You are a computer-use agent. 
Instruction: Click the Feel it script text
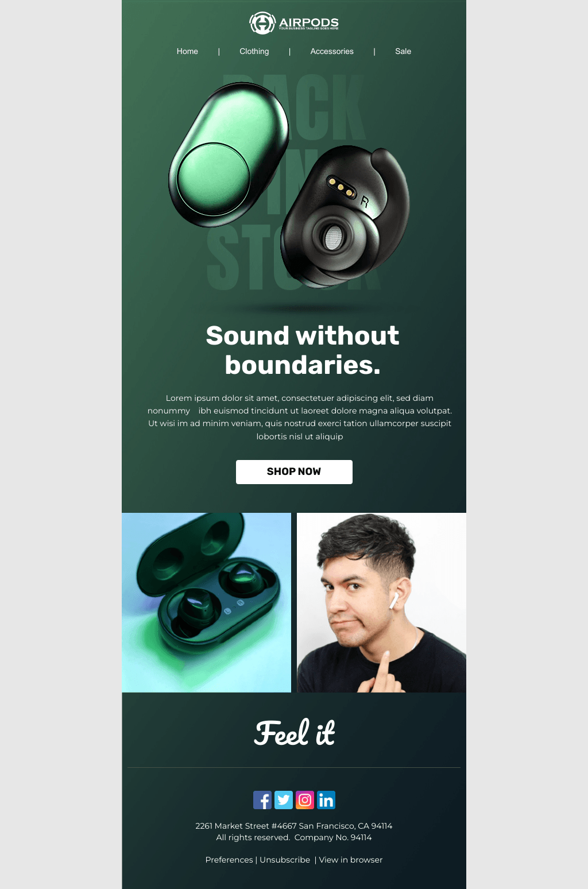(x=295, y=733)
